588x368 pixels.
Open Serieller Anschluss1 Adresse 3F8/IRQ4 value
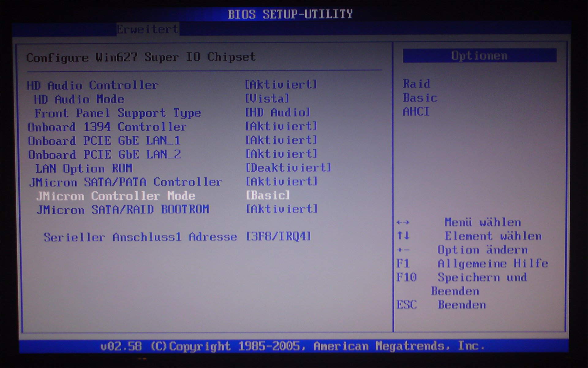278,237
